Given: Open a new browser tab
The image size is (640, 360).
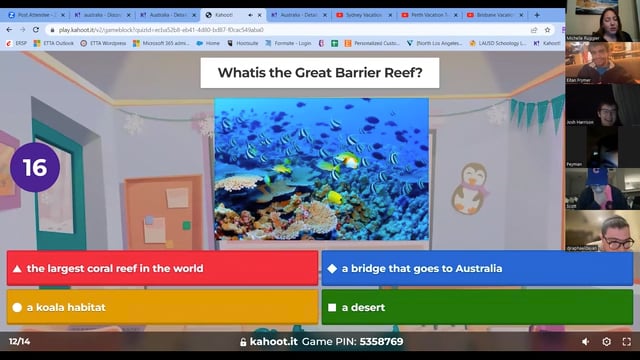Looking at the screenshot, I should click(537, 15).
